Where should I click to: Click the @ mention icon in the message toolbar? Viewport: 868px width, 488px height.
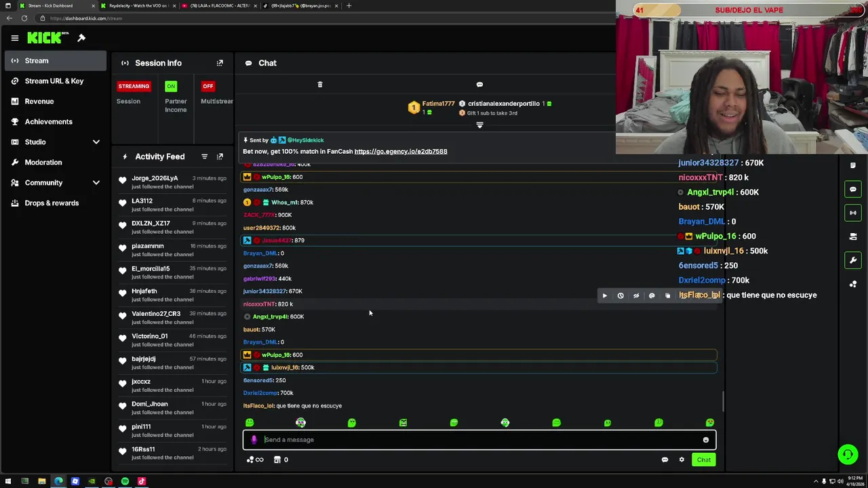652,296
